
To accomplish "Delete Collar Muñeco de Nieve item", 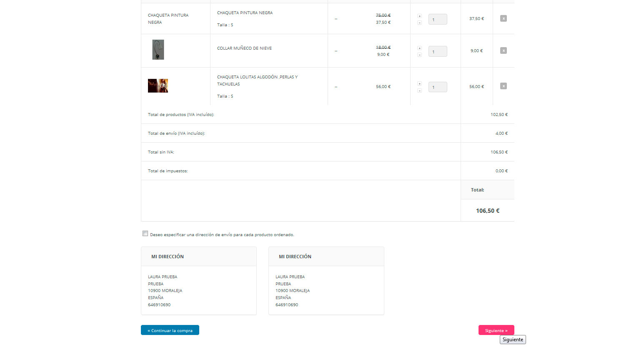I will 503,50.
